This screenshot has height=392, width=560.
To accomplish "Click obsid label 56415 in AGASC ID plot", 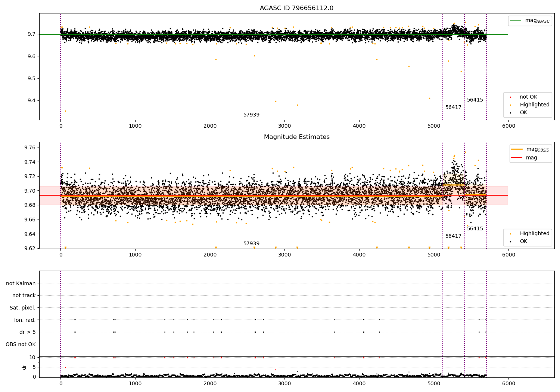I will click(475, 100).
